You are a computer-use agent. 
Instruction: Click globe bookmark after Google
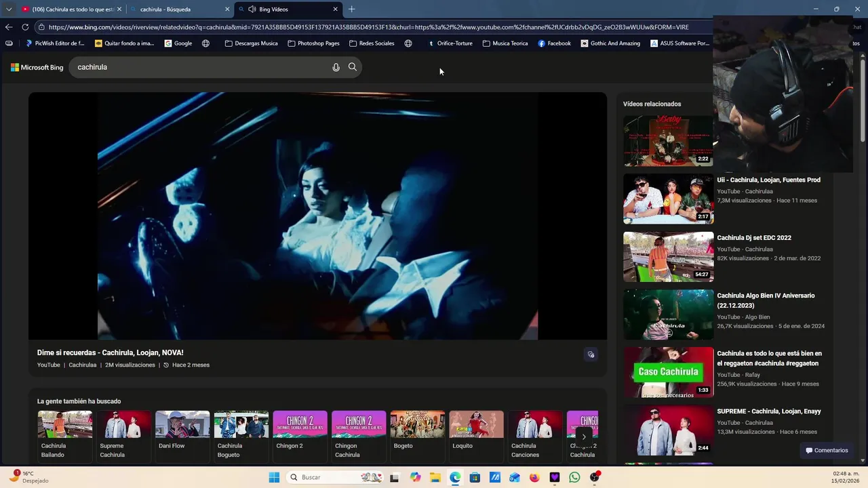205,43
